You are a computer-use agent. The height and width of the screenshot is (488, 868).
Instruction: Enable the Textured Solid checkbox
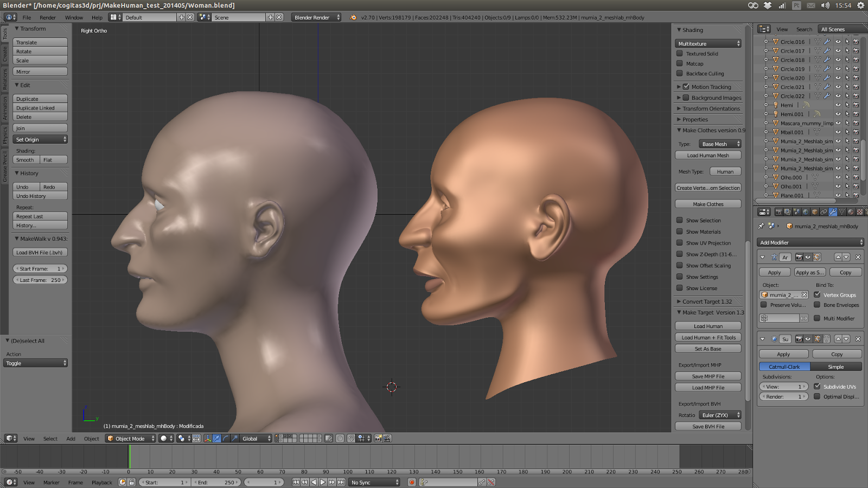click(x=680, y=54)
